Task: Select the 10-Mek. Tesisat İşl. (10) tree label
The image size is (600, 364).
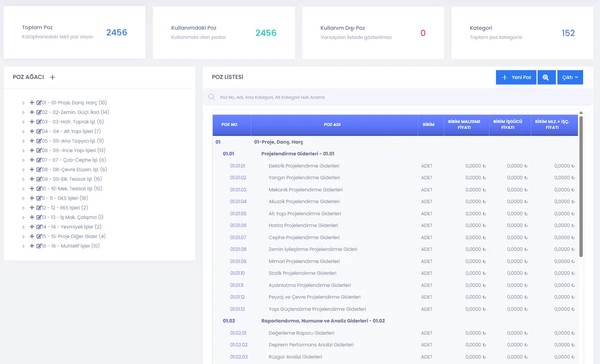Action: point(72,188)
